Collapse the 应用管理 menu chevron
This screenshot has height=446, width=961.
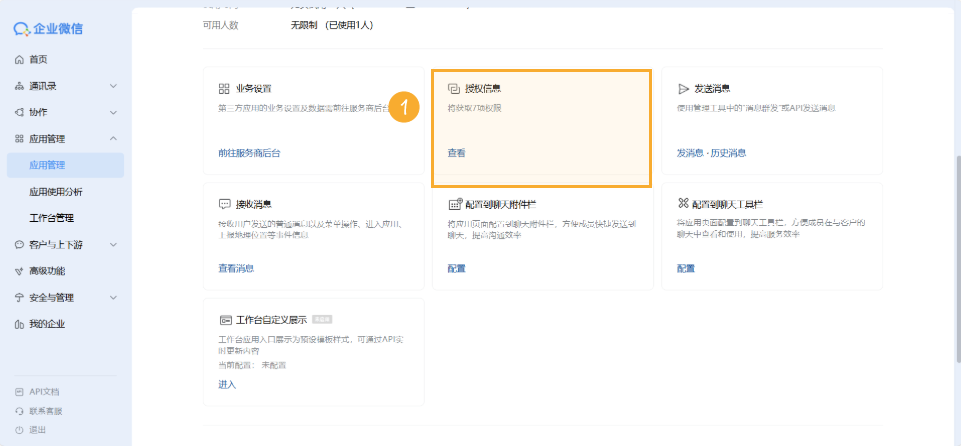tap(113, 139)
